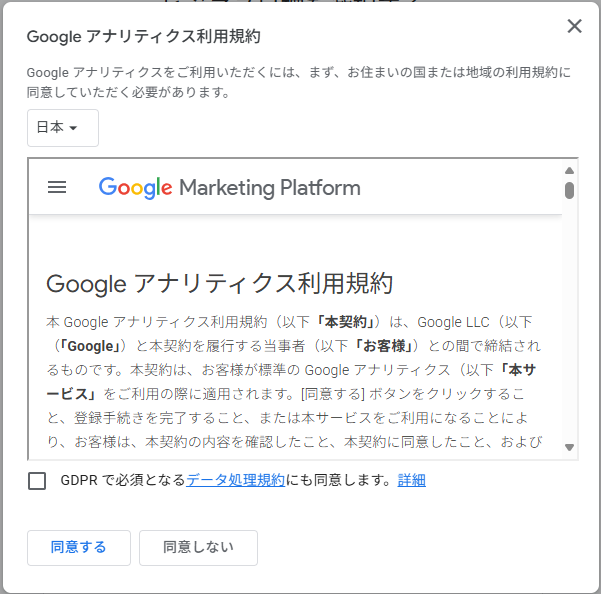Image resolution: width=601 pixels, height=594 pixels.
Task: Click the large Google アナリティクス利用規約 heading in frame
Action: [220, 284]
